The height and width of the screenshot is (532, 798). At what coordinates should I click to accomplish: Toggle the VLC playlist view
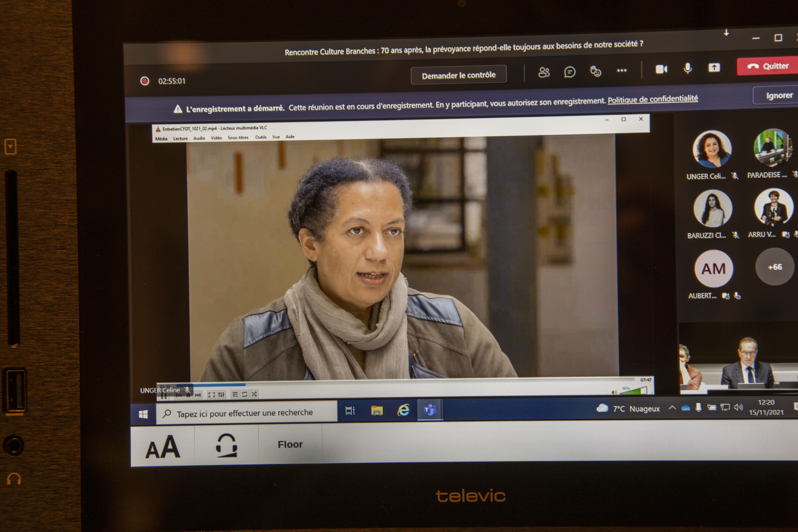click(235, 394)
